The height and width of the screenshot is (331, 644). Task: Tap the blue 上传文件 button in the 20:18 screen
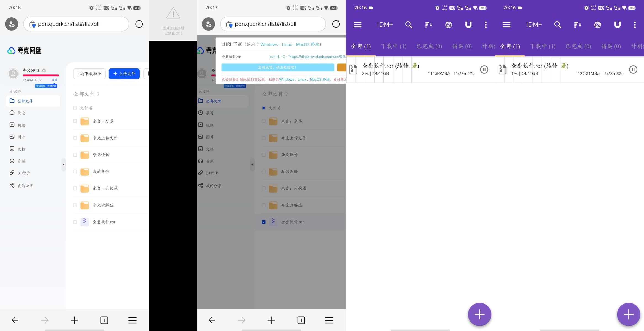tap(124, 74)
